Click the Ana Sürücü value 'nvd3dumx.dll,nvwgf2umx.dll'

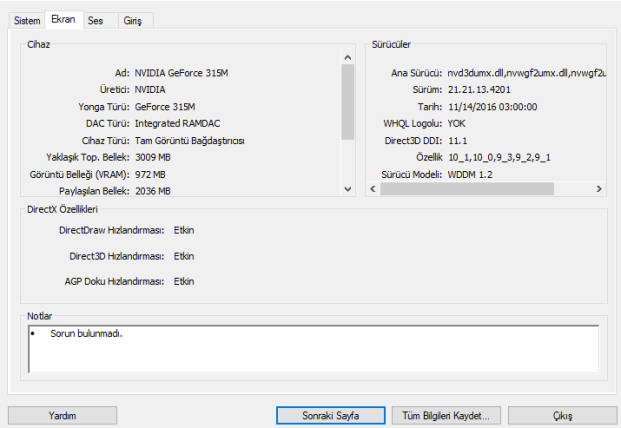tap(526, 73)
